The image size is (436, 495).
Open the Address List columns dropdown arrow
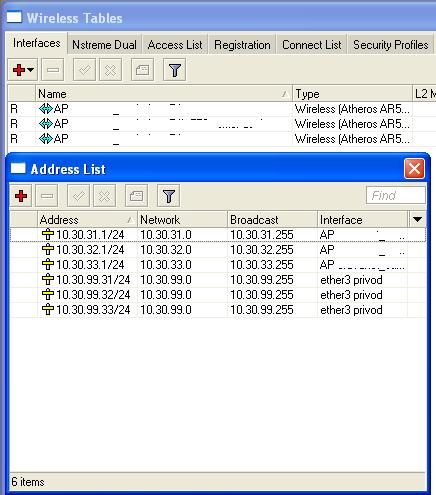[x=417, y=219]
